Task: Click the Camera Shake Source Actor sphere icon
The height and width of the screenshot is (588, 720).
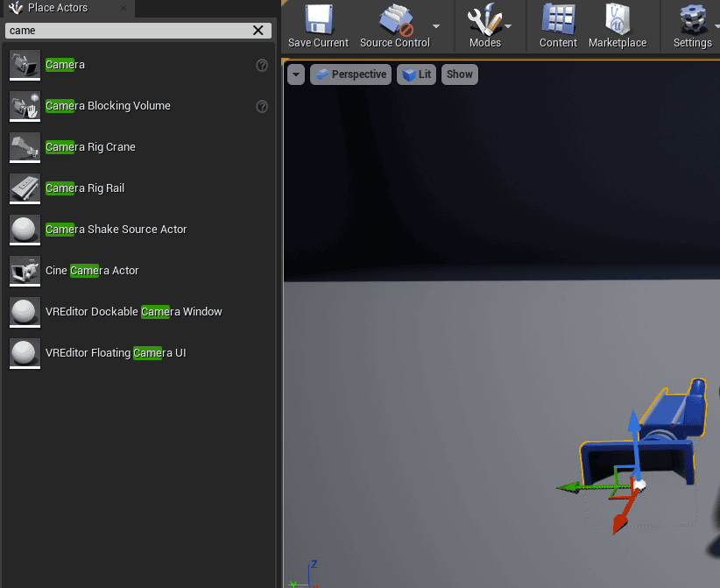Action: coord(25,230)
